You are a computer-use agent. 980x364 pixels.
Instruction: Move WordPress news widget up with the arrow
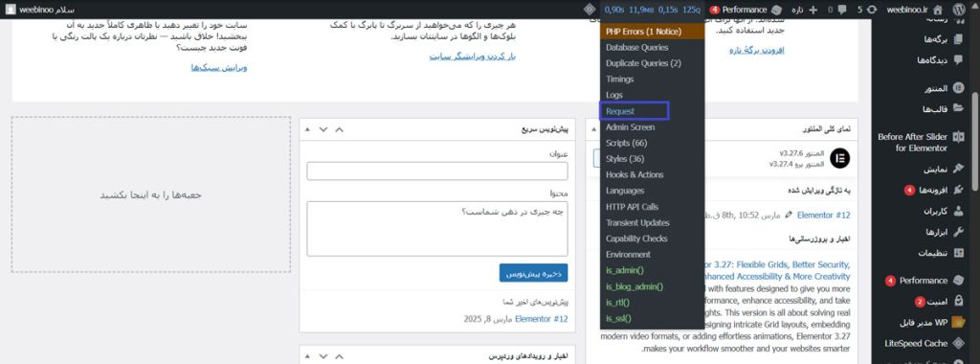pyautogui.click(x=340, y=356)
